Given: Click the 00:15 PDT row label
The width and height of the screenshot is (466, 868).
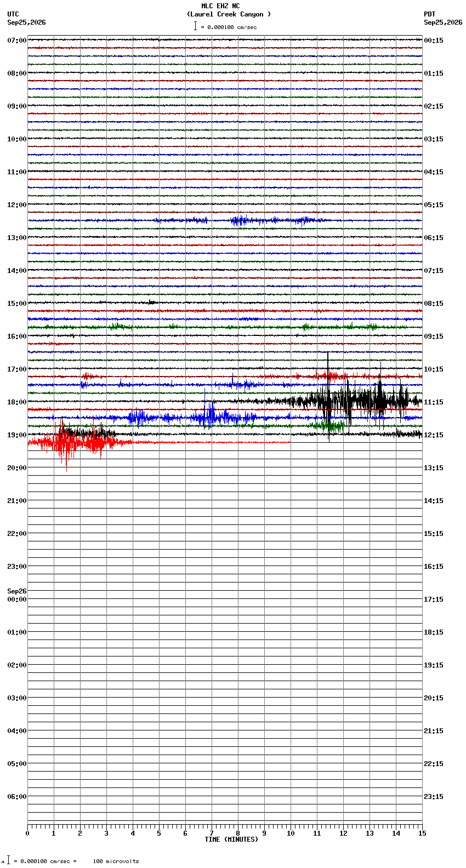Looking at the screenshot, I should (x=434, y=41).
